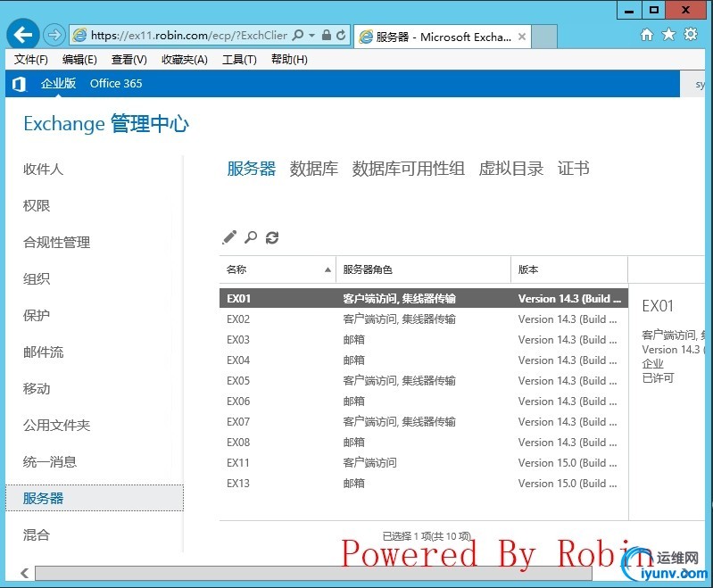The image size is (713, 588).
Task: Switch to the Office 365 link
Action: [116, 83]
